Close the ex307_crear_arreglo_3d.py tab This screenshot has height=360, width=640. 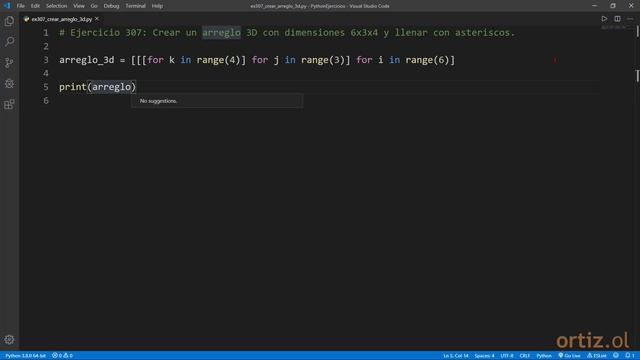coord(97,19)
